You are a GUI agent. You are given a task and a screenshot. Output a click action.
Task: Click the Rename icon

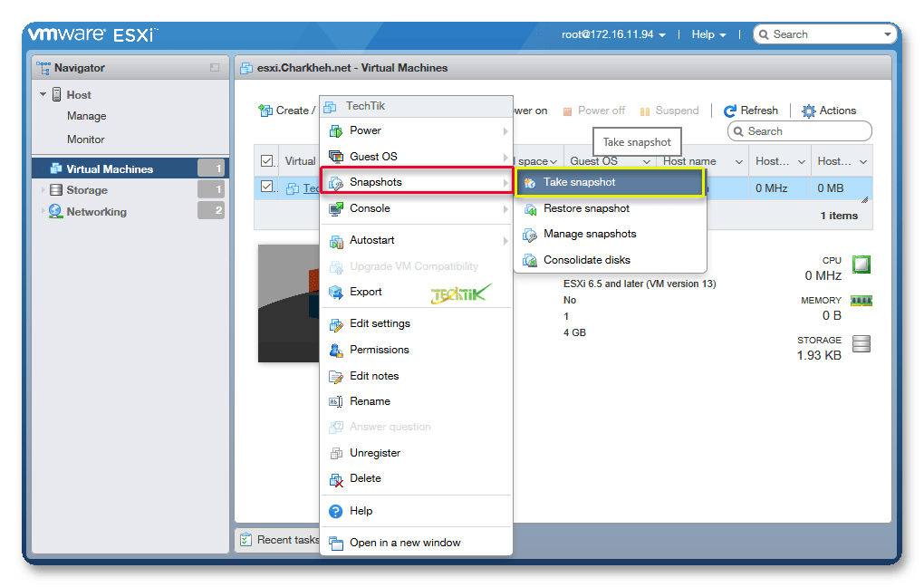[x=336, y=402]
